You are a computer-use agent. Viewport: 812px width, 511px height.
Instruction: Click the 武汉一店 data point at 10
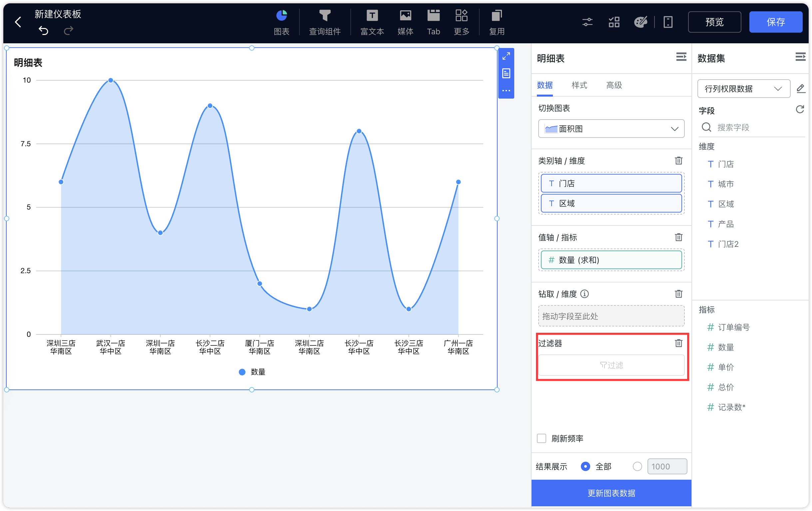click(111, 80)
